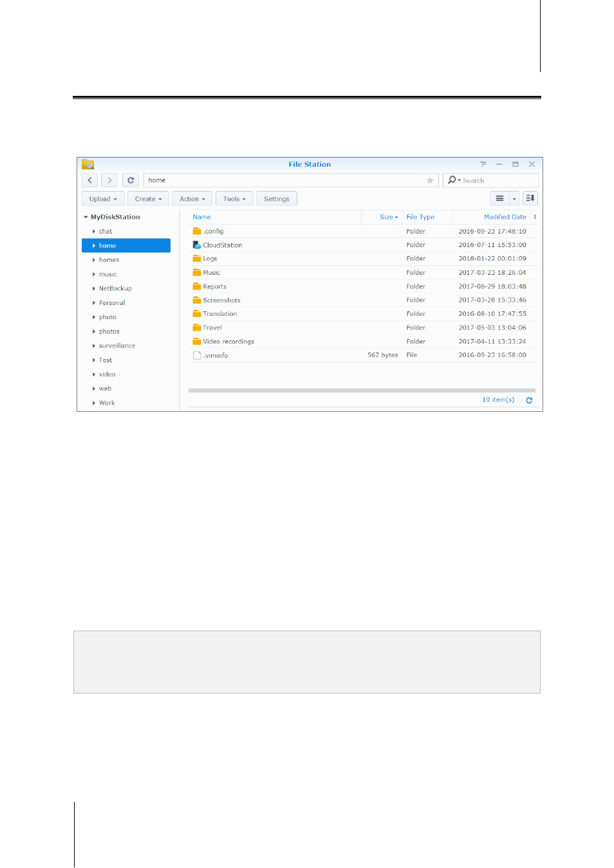Select the Test shared folder in the tree
The image size is (614, 868).
(106, 360)
